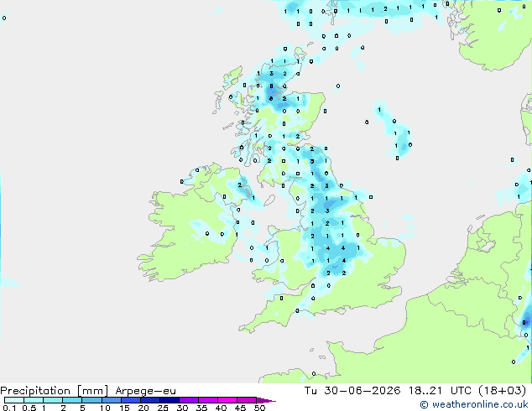Click the legend label '0.1'
Viewport: 532px width, 411px height.
9,408
